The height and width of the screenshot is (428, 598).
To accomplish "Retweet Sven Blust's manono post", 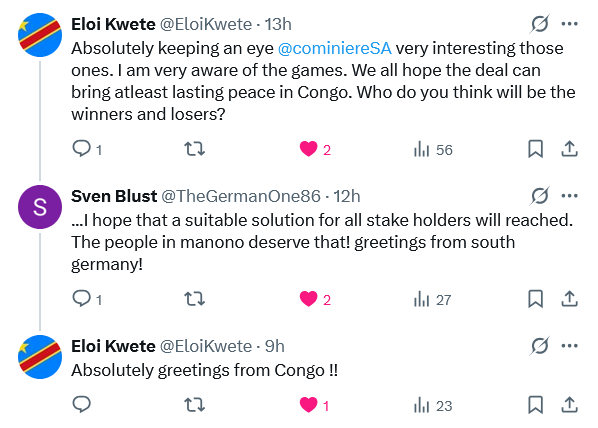I will point(195,299).
